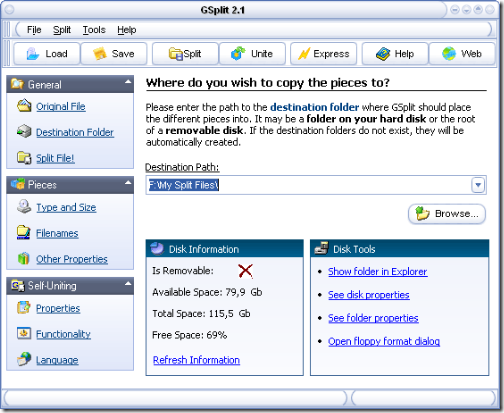Click Show folder in Explorer link
This screenshot has width=504, height=413.
click(377, 272)
